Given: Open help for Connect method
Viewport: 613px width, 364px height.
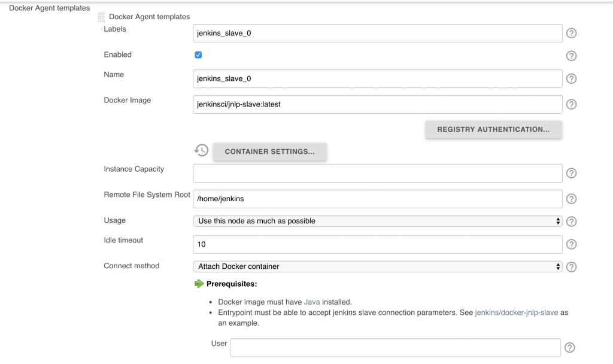Looking at the screenshot, I should 571,267.
